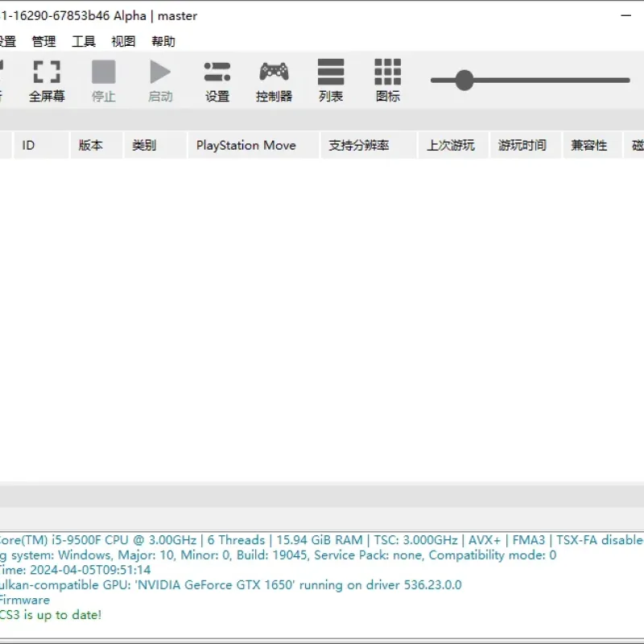Toggle fullscreen with 全屏幕 icon
Viewport: 644px width, 644px height.
pos(47,80)
